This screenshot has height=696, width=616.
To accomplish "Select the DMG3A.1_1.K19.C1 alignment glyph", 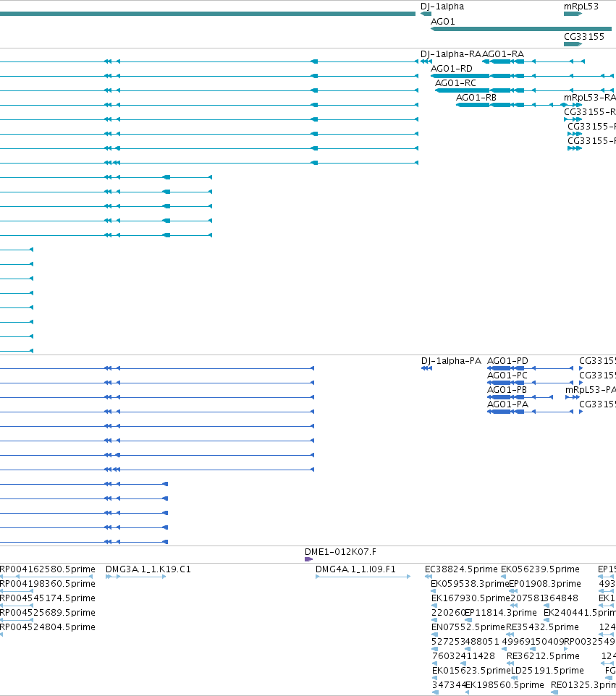I will pos(136,577).
